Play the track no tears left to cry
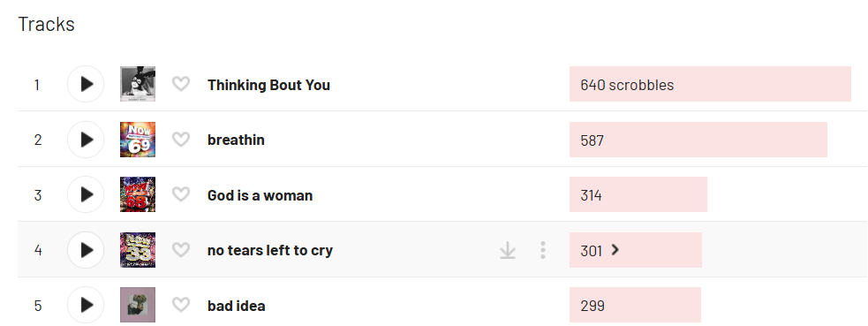 [86, 250]
